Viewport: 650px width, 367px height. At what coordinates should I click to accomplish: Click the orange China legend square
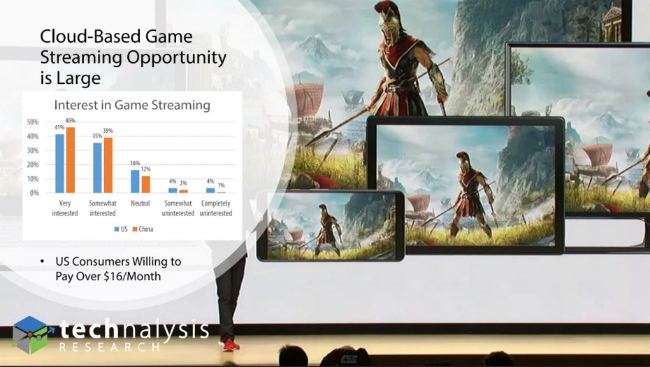click(135, 229)
